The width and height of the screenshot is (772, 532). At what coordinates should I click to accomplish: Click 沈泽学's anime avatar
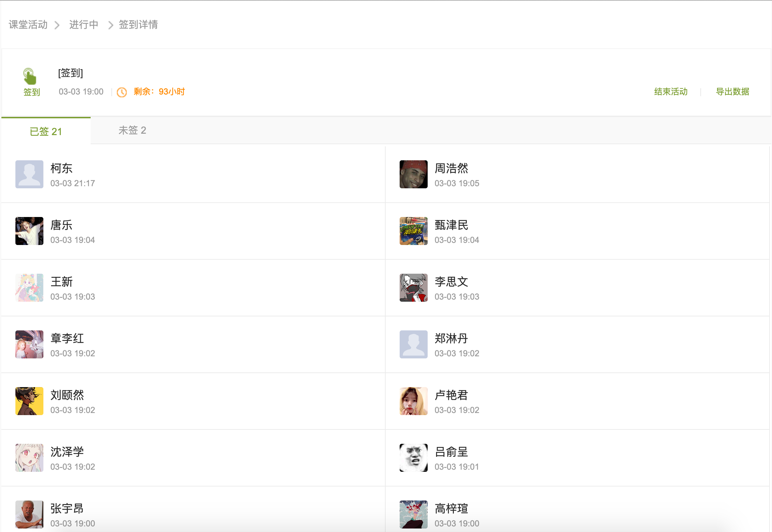[x=29, y=458]
